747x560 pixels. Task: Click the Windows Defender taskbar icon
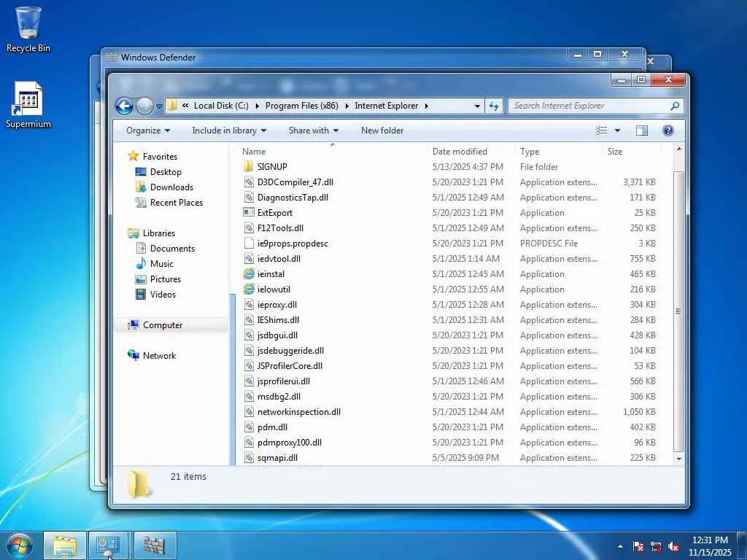click(155, 545)
